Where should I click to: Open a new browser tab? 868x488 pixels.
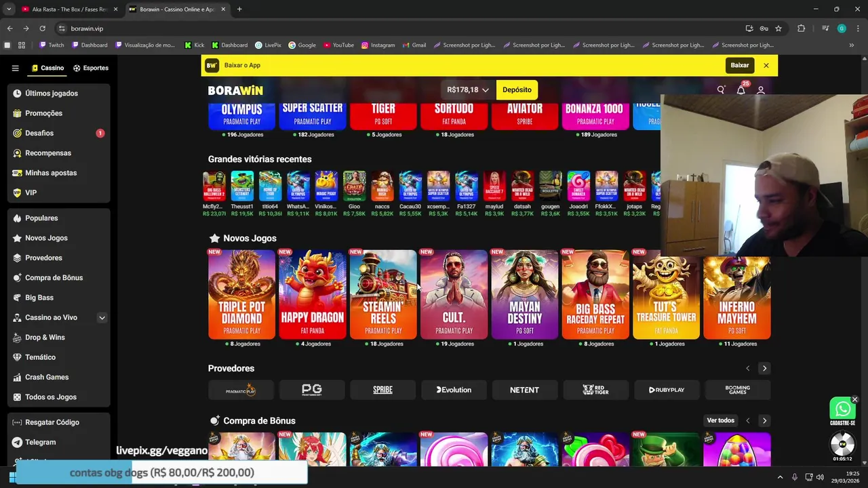239,9
